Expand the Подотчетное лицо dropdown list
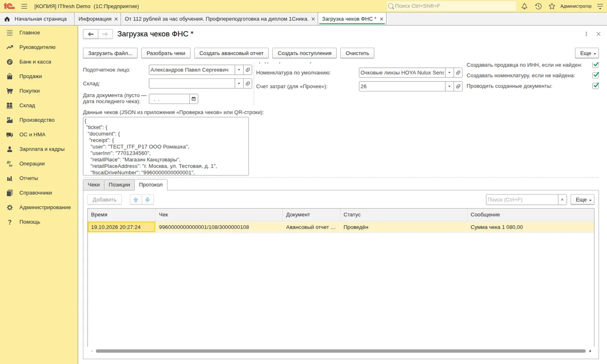This screenshot has height=364, width=607. point(239,70)
